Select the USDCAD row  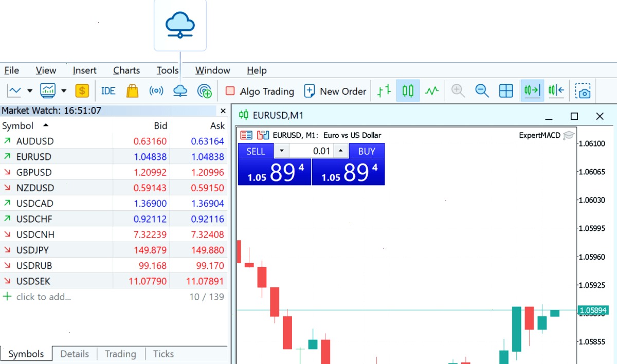114,204
